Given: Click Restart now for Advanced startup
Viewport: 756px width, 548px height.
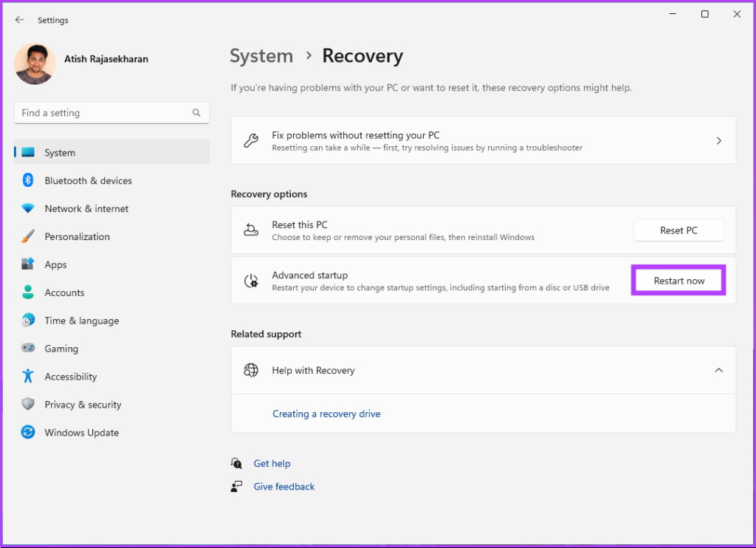Looking at the screenshot, I should 678,281.
